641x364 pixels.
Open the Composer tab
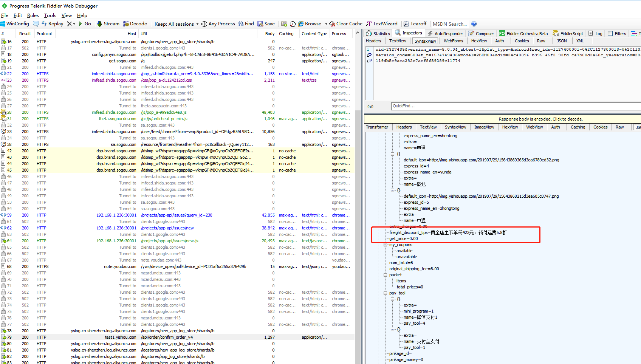[x=481, y=33]
